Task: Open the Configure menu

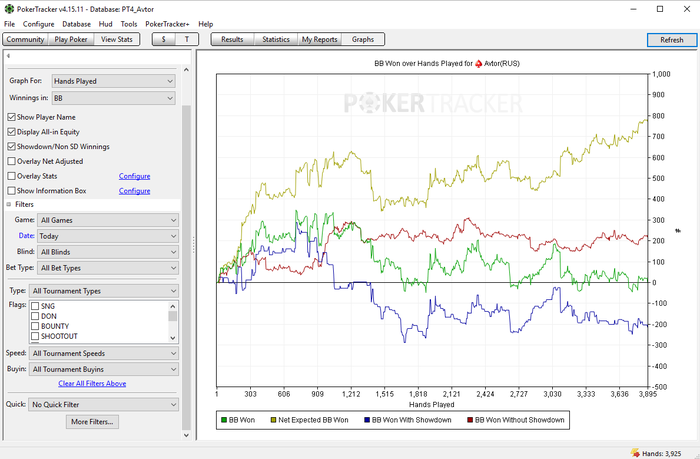Action: point(38,24)
